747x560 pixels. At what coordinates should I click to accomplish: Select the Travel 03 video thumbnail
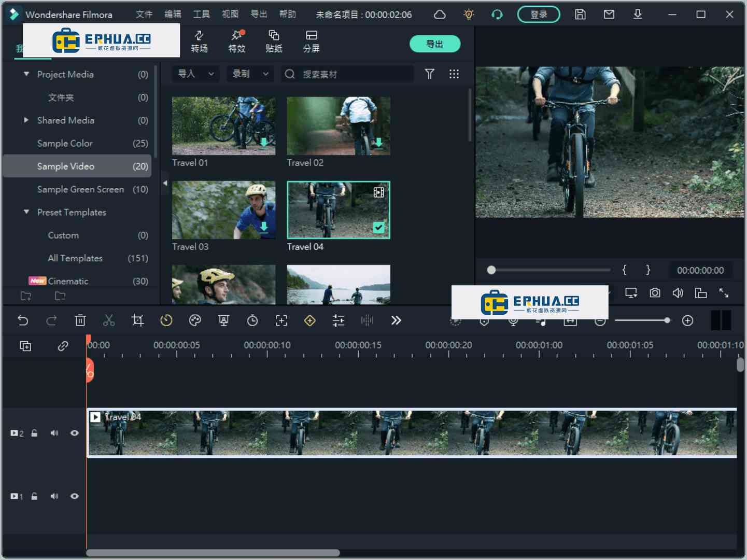tap(223, 210)
